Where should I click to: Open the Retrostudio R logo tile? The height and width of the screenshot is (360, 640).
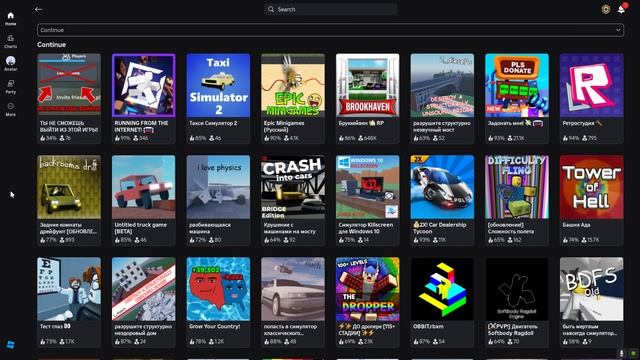pos(592,98)
